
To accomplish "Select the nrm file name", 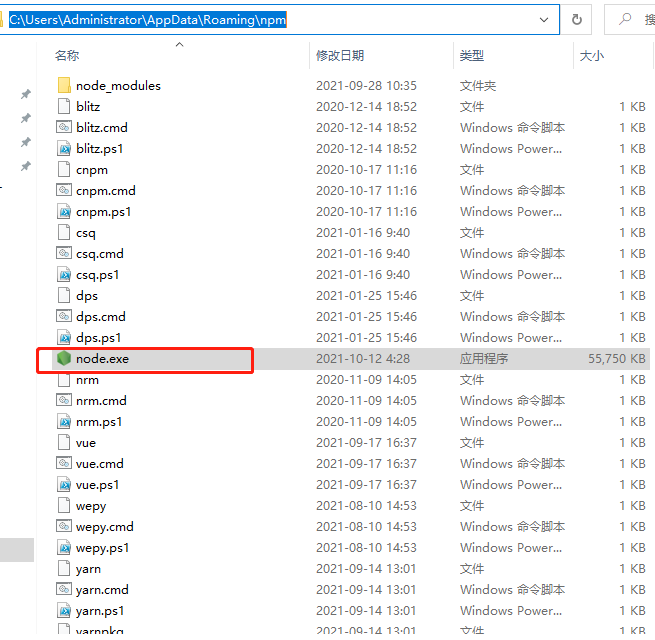I will [x=87, y=380].
